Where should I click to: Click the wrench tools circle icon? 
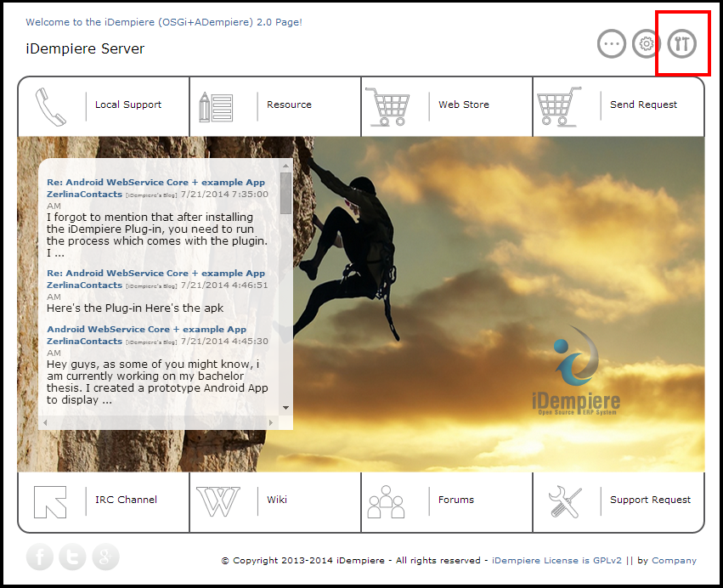click(682, 44)
